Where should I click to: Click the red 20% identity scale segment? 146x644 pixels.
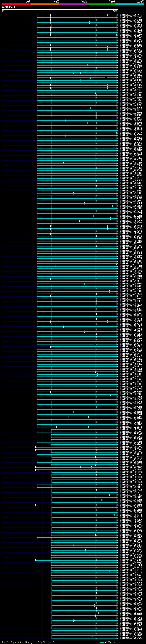(16, 4)
